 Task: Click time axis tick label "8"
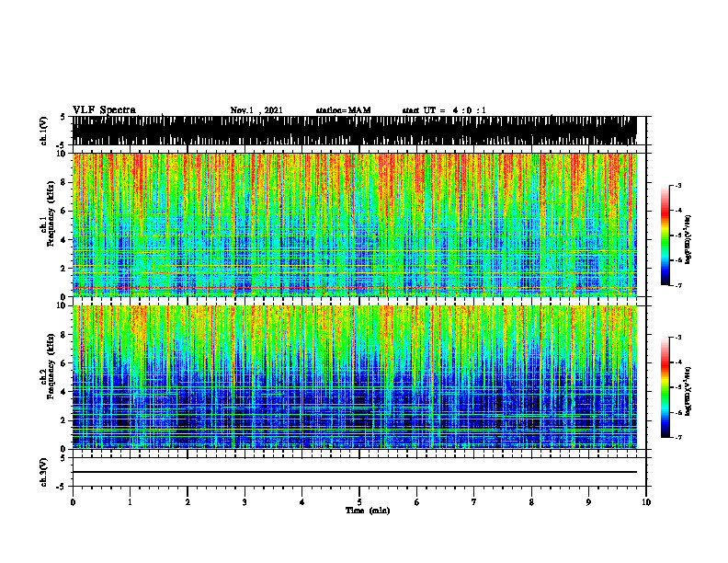(531, 502)
